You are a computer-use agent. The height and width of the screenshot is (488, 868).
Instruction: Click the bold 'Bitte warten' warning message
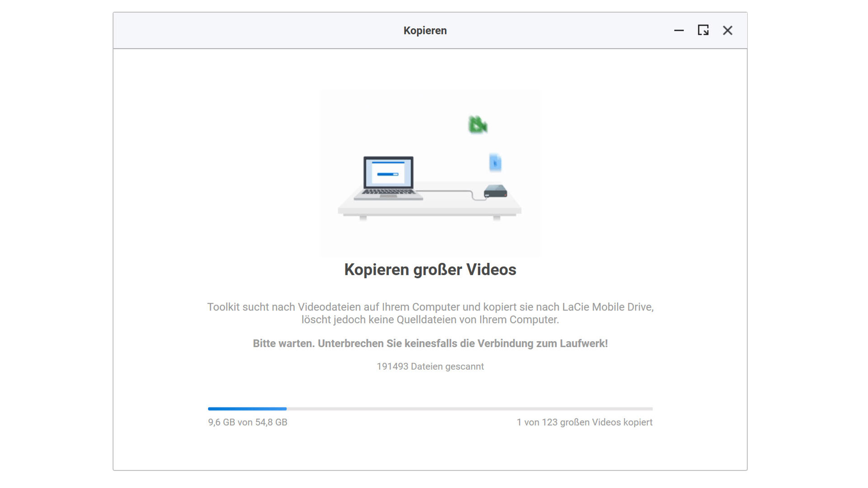point(430,343)
